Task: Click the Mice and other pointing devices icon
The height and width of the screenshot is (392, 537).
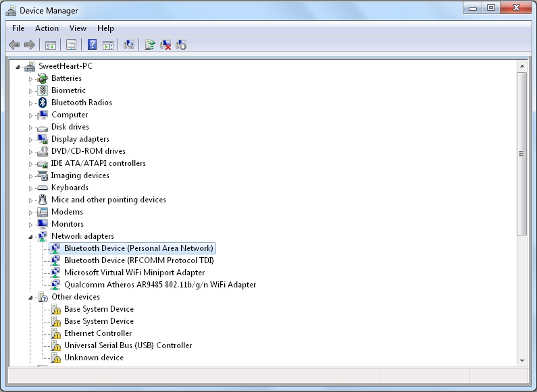Action: pyautogui.click(x=43, y=200)
